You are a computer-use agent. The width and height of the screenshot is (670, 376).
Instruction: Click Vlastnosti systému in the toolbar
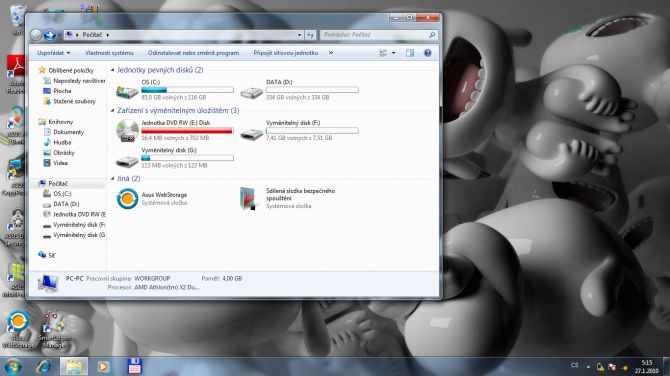coord(109,53)
